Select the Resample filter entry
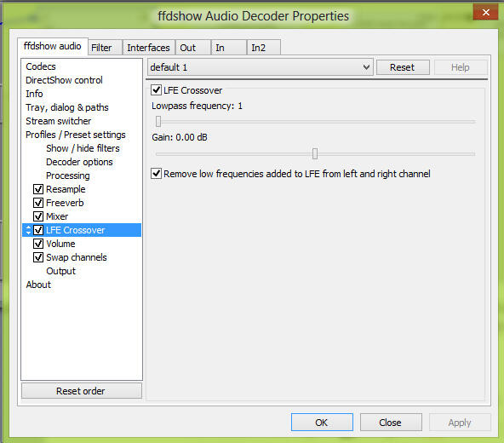504x443 pixels. click(66, 189)
